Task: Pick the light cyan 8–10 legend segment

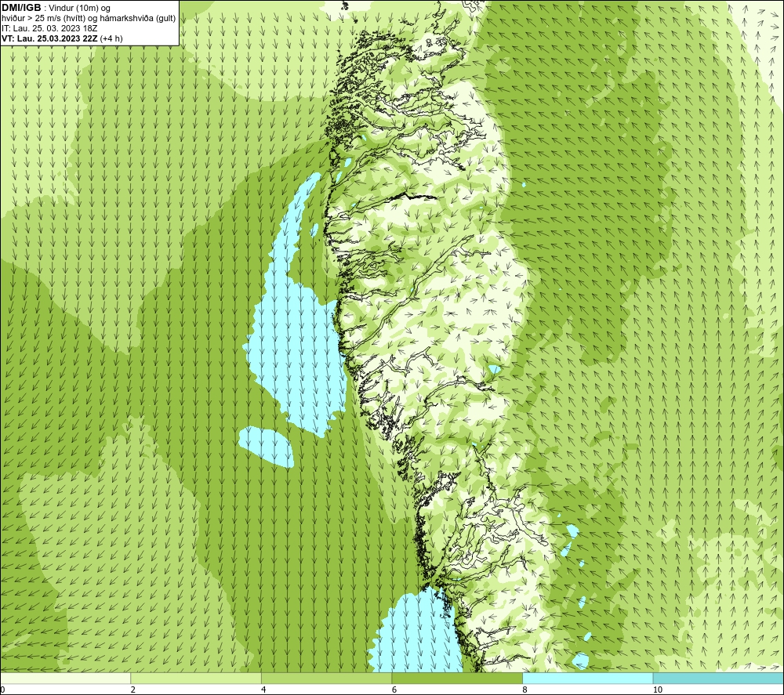Action: pyautogui.click(x=587, y=678)
